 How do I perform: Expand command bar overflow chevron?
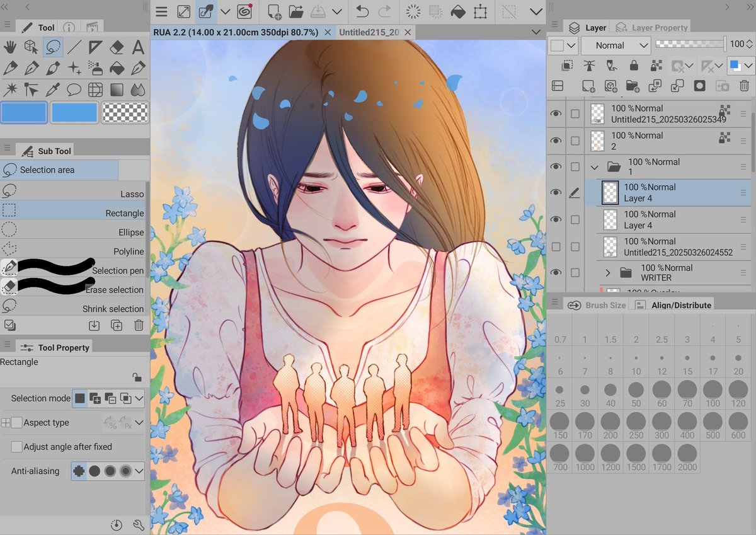tap(536, 11)
